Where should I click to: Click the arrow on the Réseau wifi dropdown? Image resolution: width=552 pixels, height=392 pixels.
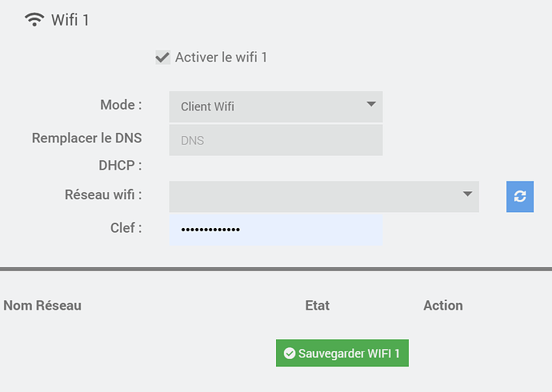pyautogui.click(x=467, y=194)
